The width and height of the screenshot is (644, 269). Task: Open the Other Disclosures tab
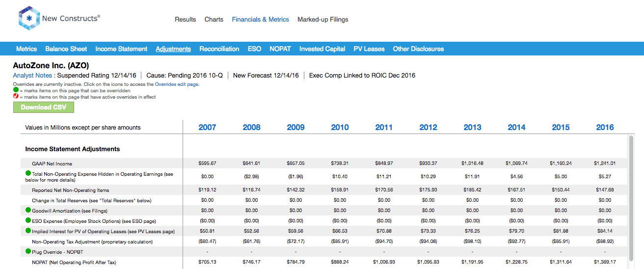click(418, 49)
